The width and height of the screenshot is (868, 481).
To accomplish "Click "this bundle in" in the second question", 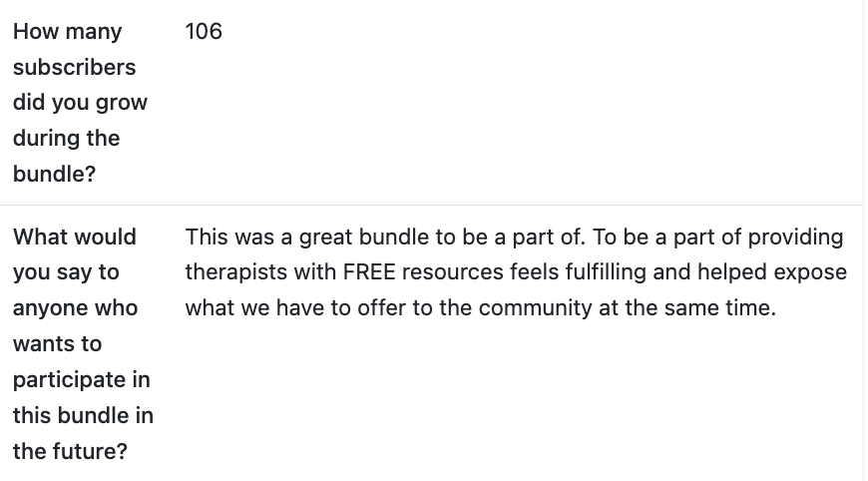I will click(83, 415).
